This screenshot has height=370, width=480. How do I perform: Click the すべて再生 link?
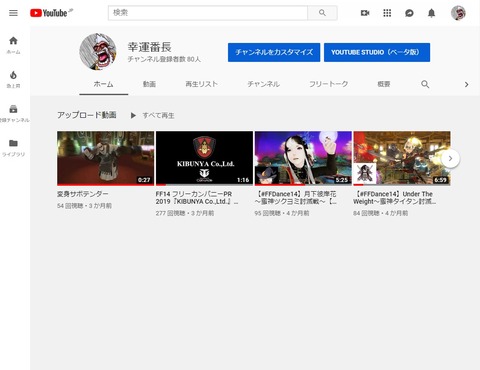pos(158,116)
